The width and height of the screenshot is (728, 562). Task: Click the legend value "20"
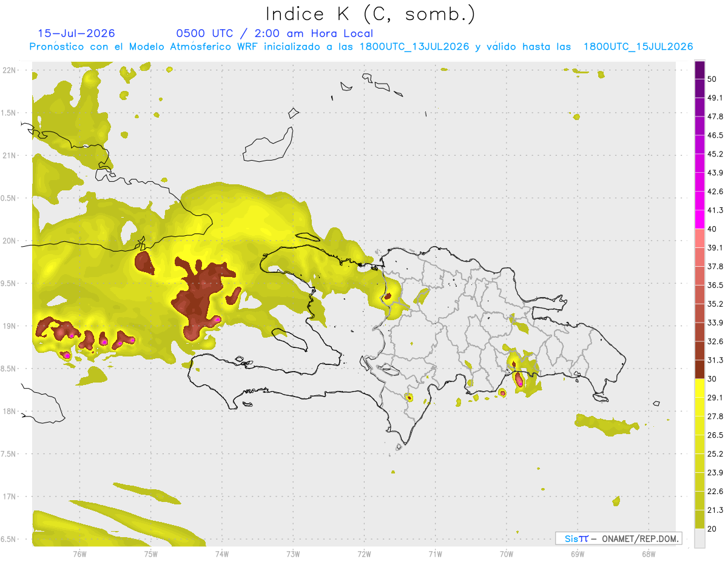point(713,529)
